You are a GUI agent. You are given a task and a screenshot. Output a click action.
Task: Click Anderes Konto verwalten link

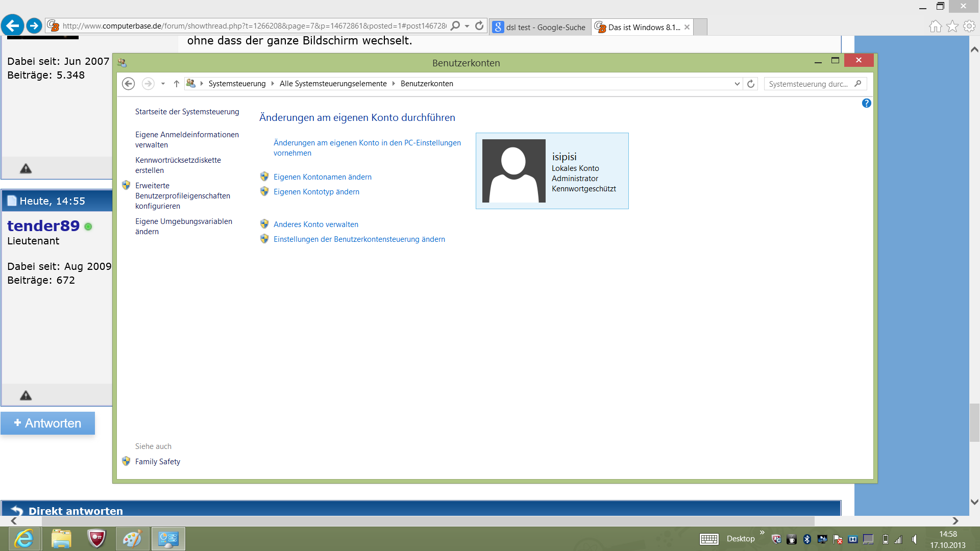pyautogui.click(x=315, y=224)
